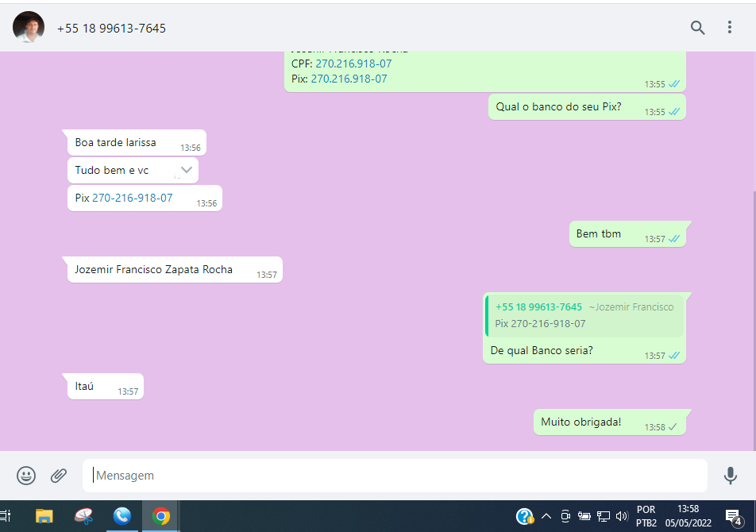Click the CPF number link 270.216.918-07
The height and width of the screenshot is (532, 756).
coord(353,64)
